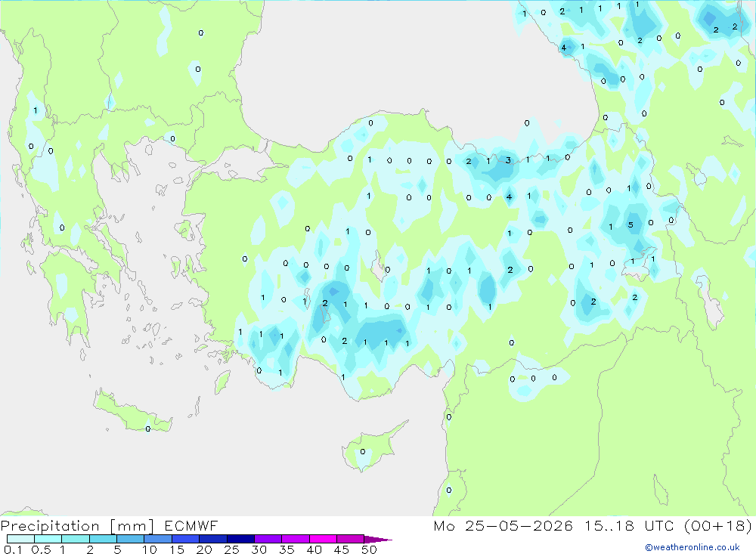Click the 25–30 mm navy legend swatch
This screenshot has width=756, height=554.
pyautogui.click(x=240, y=539)
